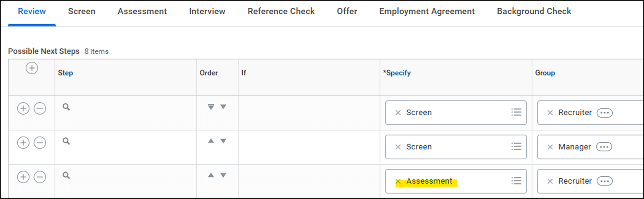Select the Employment Agreement tab

click(427, 11)
